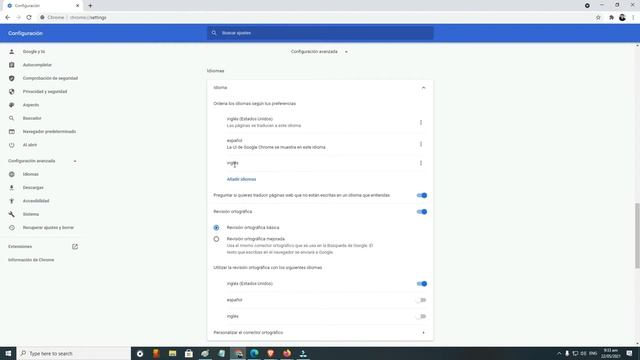640x360 pixels.
Task: Click the Configuración page title
Action: pyautogui.click(x=25, y=33)
